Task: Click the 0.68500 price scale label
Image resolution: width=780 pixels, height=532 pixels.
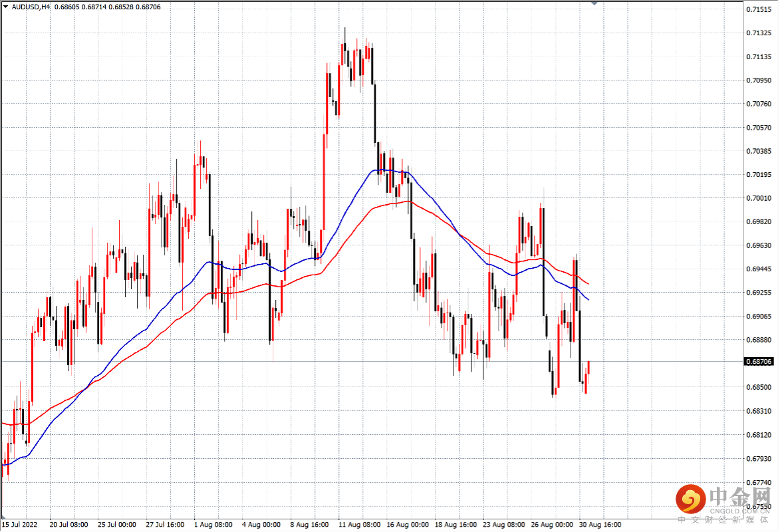Action: (x=759, y=387)
